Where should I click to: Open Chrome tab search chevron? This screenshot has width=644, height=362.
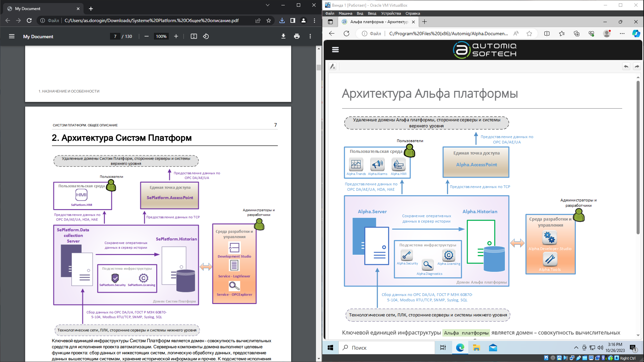pos(268,5)
